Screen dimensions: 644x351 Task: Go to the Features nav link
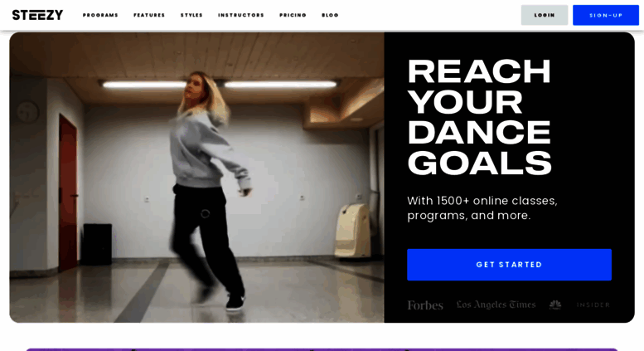[x=149, y=15]
